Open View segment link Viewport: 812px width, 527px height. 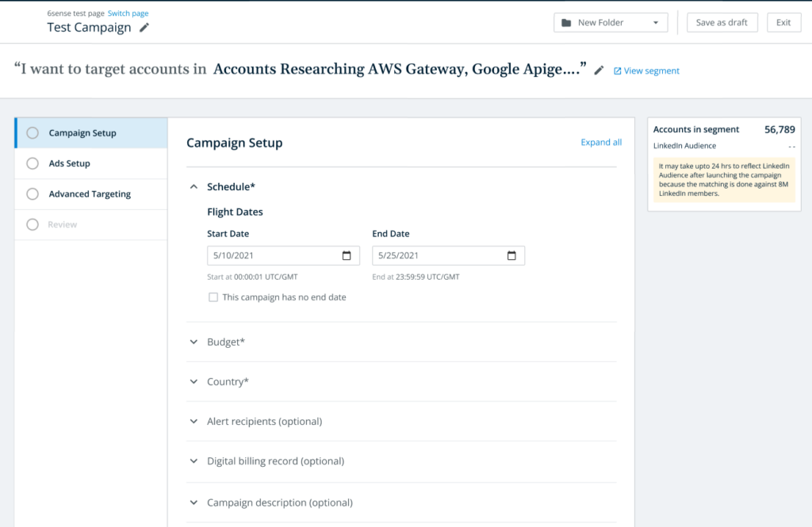(652, 71)
